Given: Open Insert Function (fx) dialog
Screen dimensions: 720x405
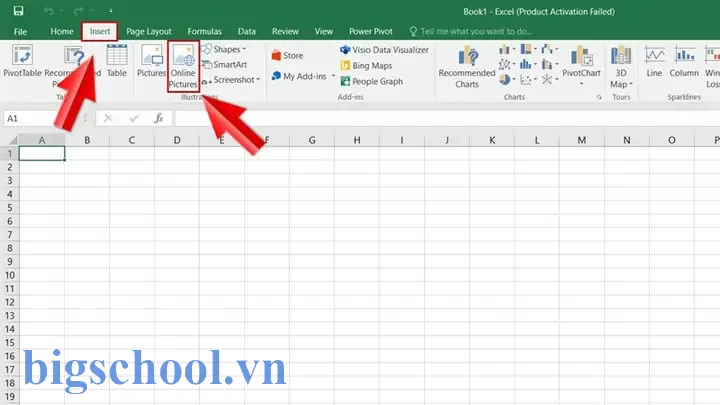Looking at the screenshot, I should 159,118.
